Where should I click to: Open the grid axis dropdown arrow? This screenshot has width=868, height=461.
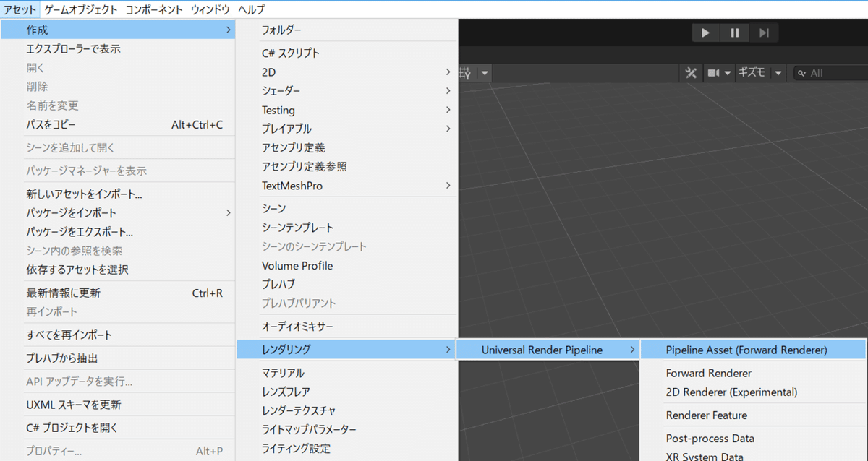(x=485, y=73)
